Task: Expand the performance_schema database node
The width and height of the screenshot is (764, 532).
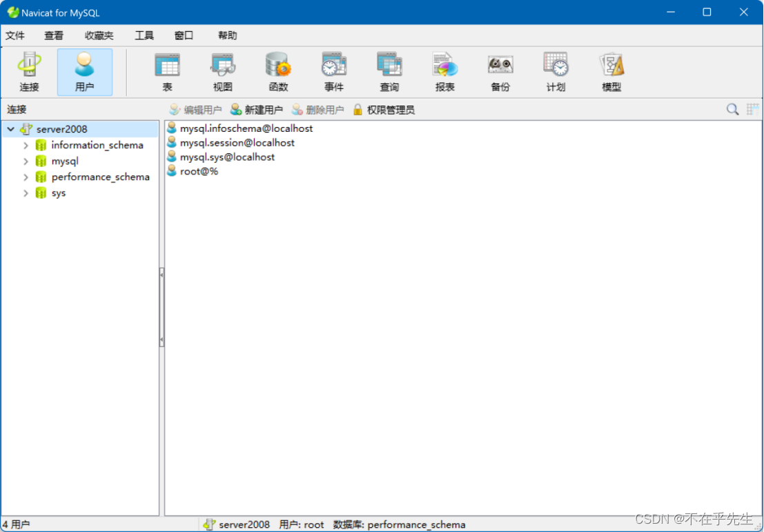Action: pos(26,177)
